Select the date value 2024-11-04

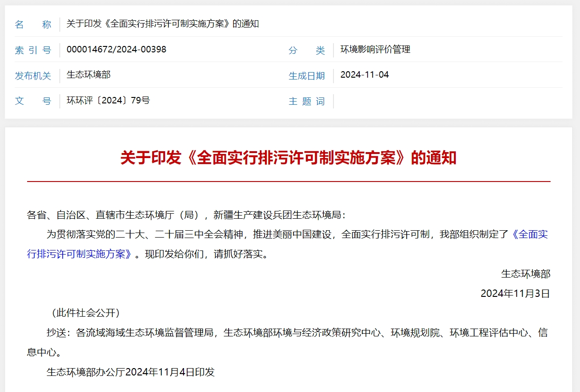coord(366,74)
